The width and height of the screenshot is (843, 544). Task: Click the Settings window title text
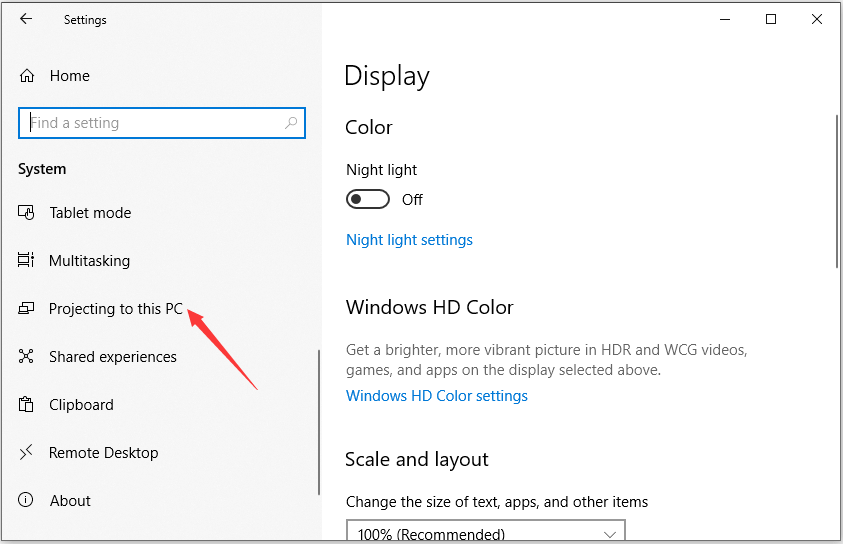click(85, 20)
